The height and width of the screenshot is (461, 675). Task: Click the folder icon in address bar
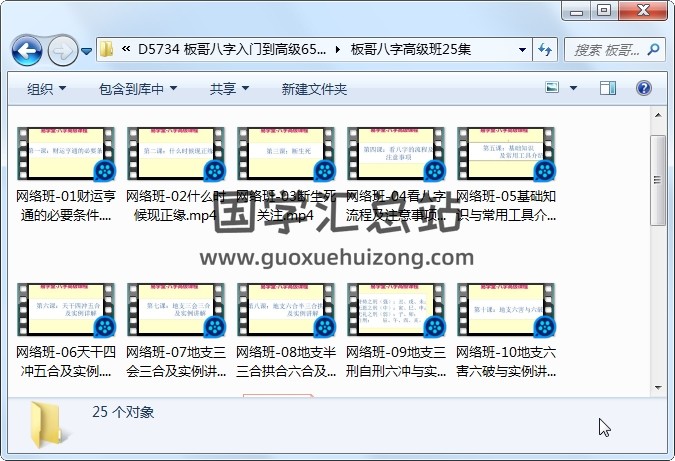106,50
